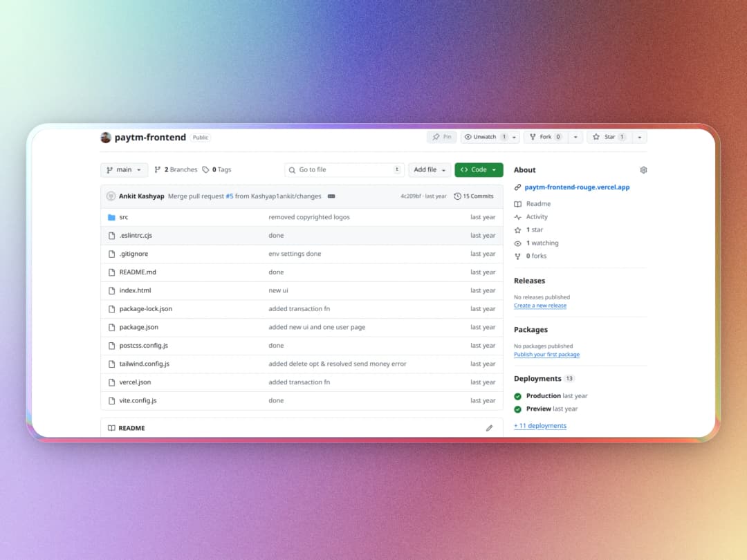This screenshot has width=747, height=560.
Task: Click the About settings gear icon
Action: coord(643,170)
